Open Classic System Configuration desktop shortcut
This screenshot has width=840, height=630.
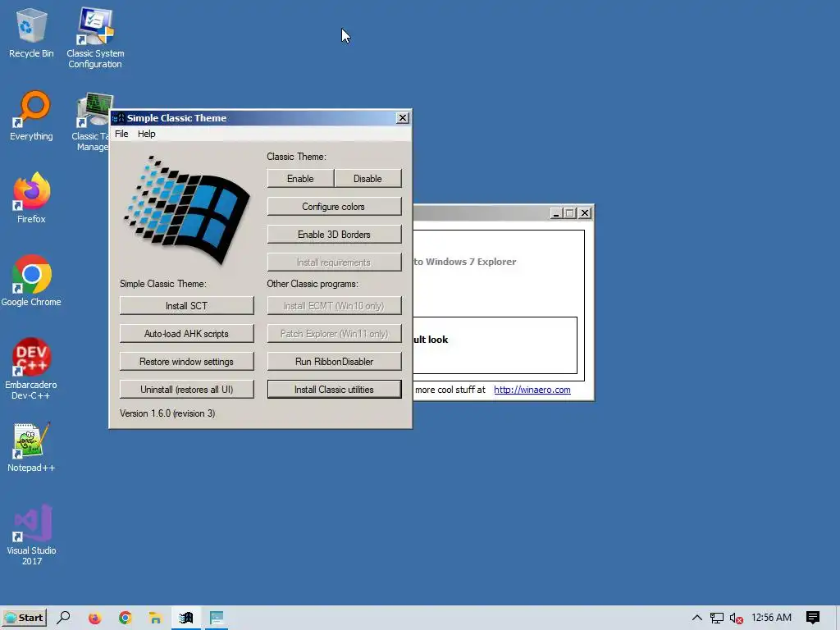tap(95, 38)
